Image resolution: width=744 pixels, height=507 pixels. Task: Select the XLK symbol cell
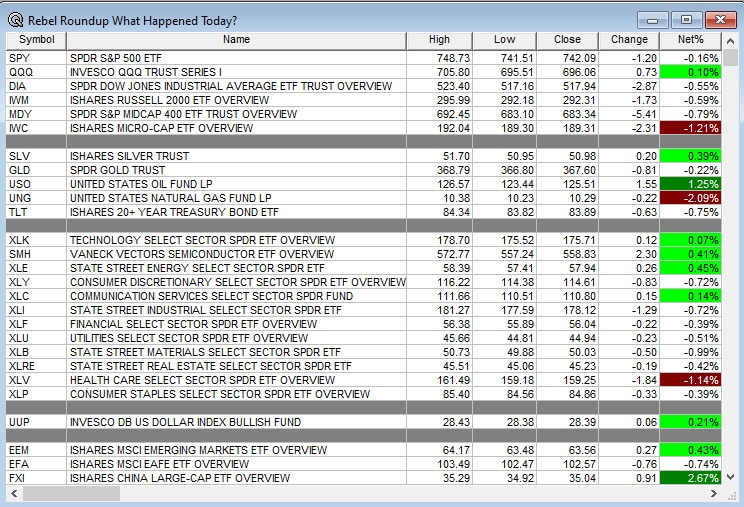(x=36, y=240)
